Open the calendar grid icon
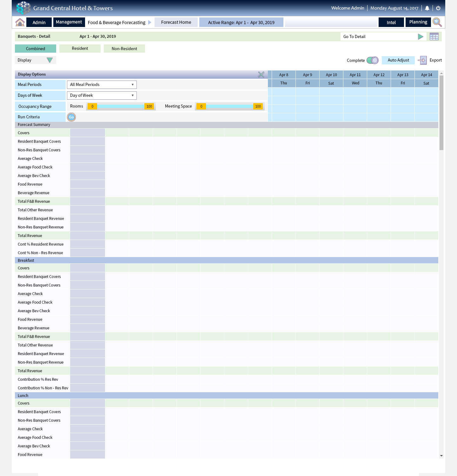This screenshot has width=457, height=476. click(434, 36)
